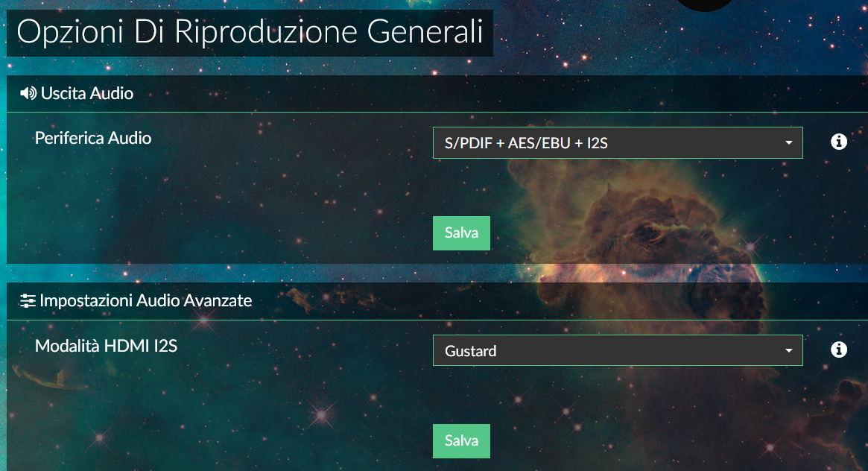
Task: Click the Opzioni Di Riproduzione Generali title
Action: click(x=250, y=33)
